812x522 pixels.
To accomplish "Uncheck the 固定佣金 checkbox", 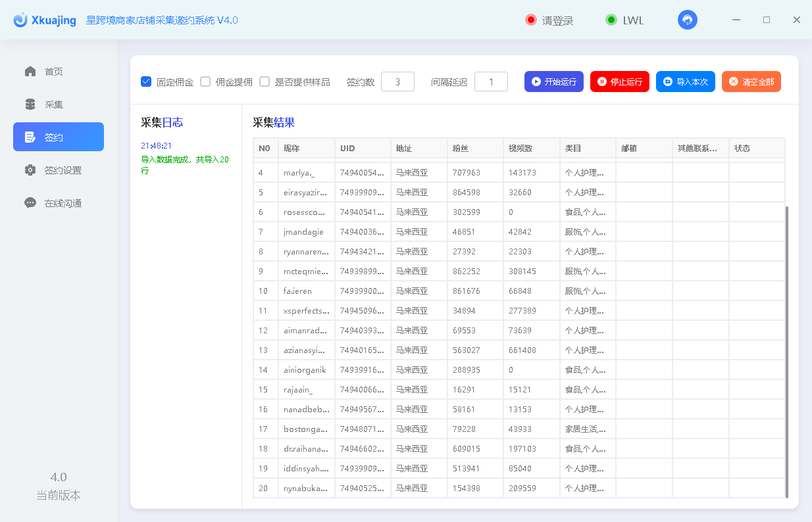I will coord(146,82).
